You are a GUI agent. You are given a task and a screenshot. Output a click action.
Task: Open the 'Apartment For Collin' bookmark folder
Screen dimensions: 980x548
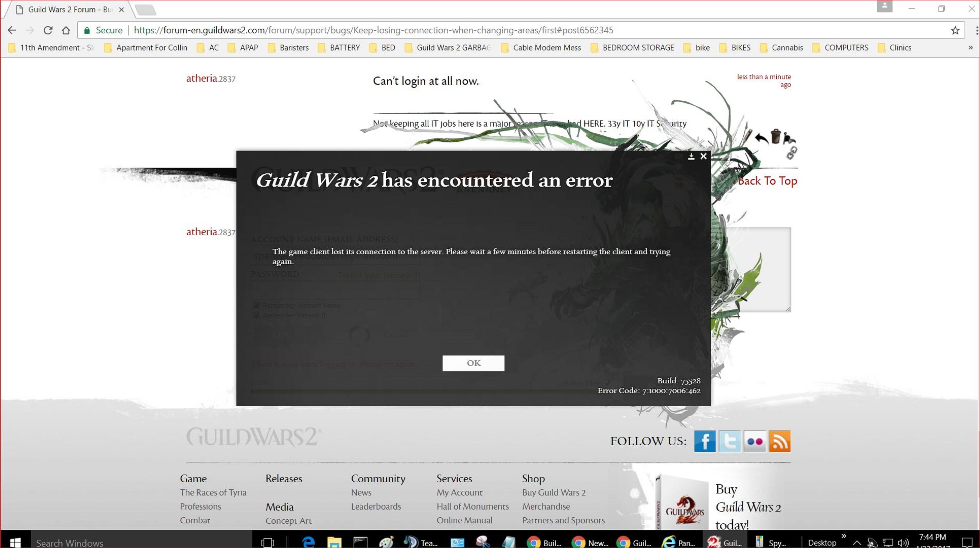click(x=146, y=48)
